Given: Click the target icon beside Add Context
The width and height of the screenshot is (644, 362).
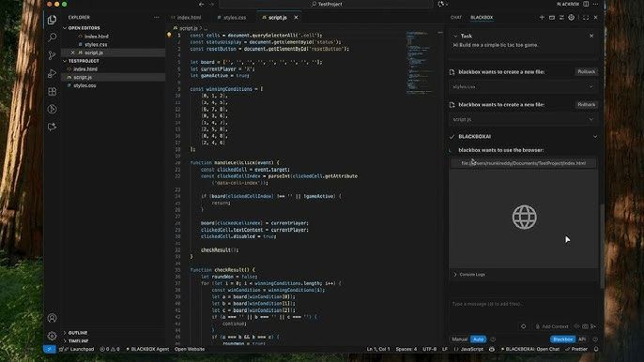Looking at the screenshot, I should 523,326.
